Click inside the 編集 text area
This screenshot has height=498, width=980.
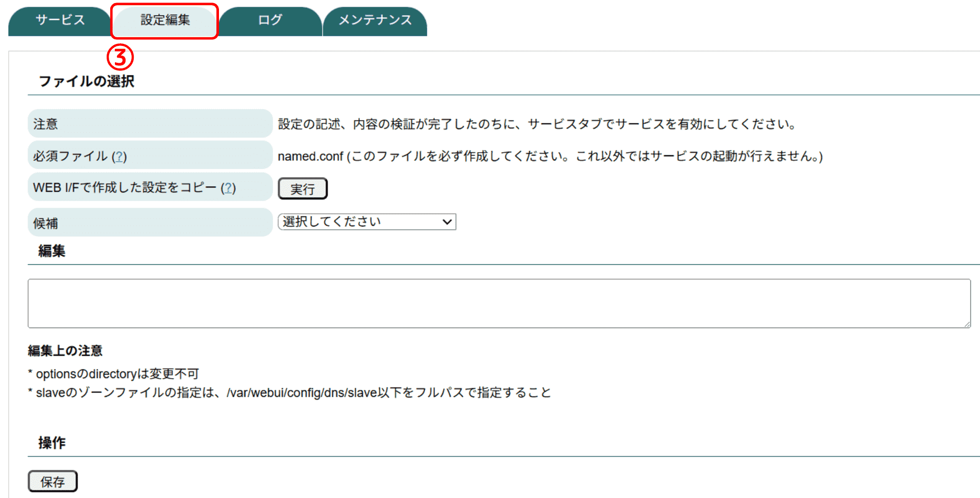tap(498, 303)
